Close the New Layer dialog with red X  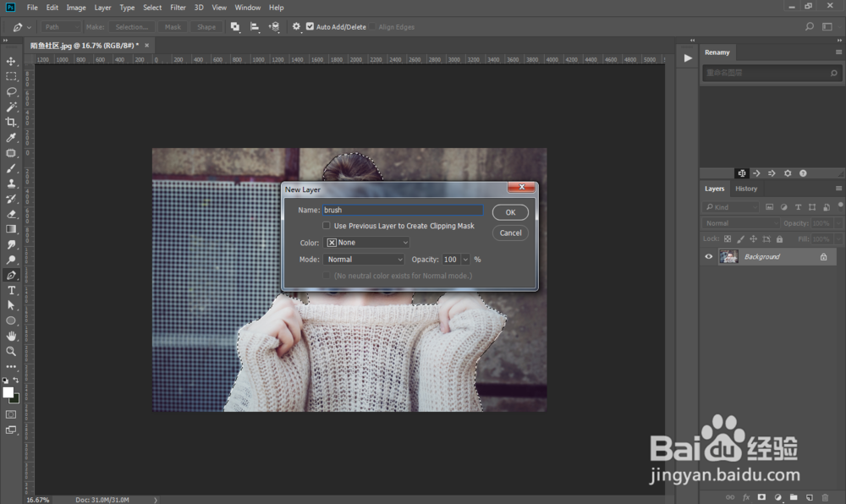(522, 187)
